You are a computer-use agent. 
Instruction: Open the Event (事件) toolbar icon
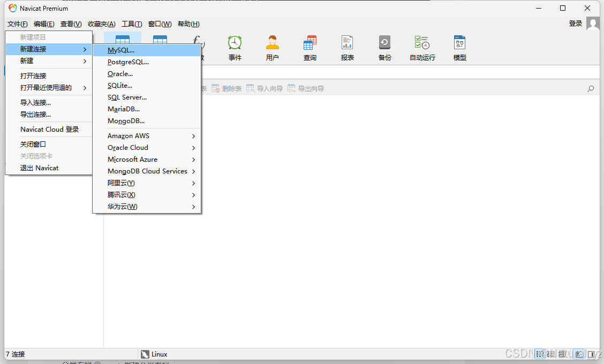tap(235, 48)
